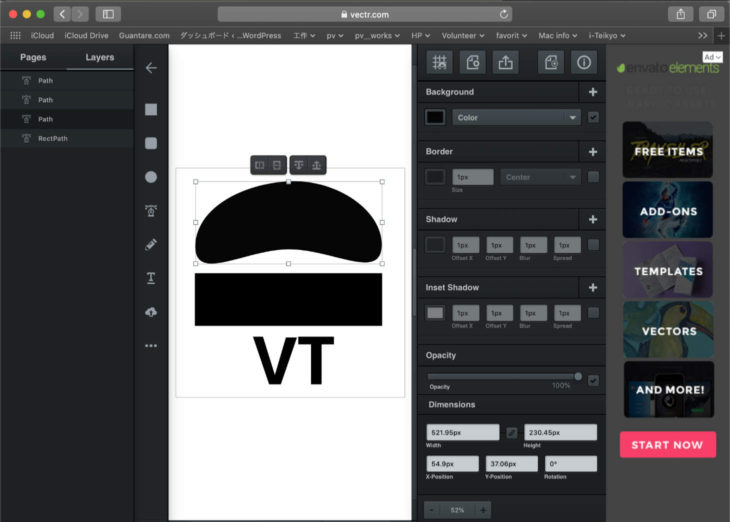Click the export/share icon in properties panel
730x522 pixels.
click(x=506, y=62)
